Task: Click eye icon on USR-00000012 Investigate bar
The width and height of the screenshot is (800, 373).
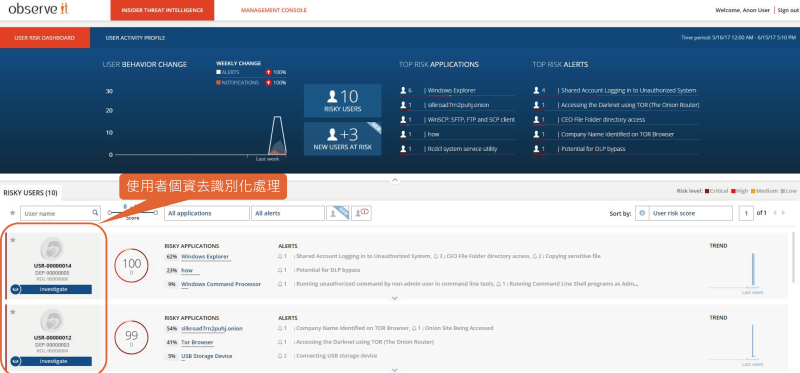Action: (x=16, y=361)
